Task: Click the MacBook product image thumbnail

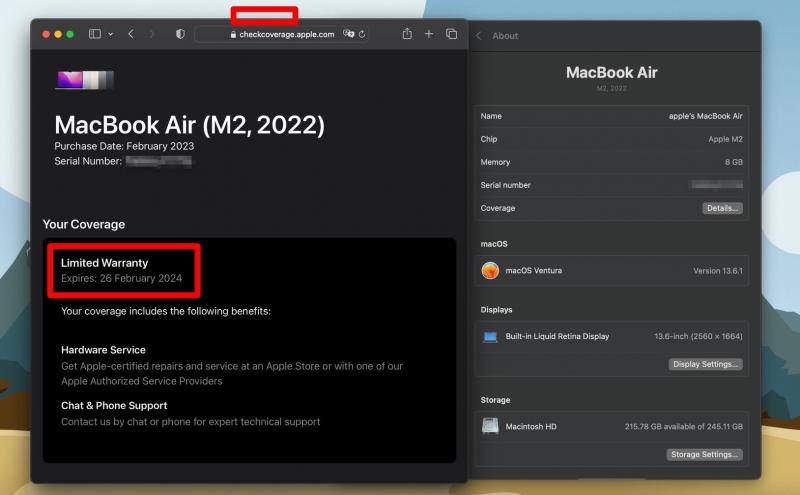Action: pyautogui.click(x=84, y=80)
